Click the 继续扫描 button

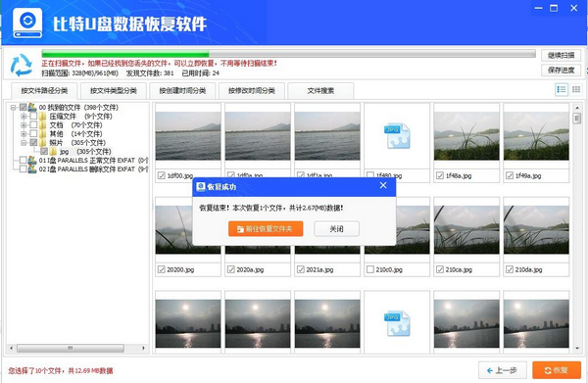tap(561, 56)
